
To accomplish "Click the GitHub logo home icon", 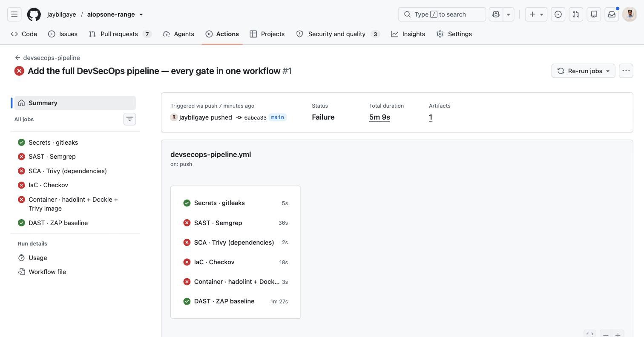I will 34,14.
